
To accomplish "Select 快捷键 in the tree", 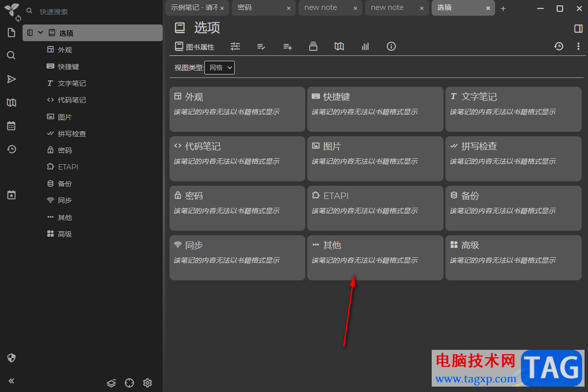I will click(x=68, y=67).
